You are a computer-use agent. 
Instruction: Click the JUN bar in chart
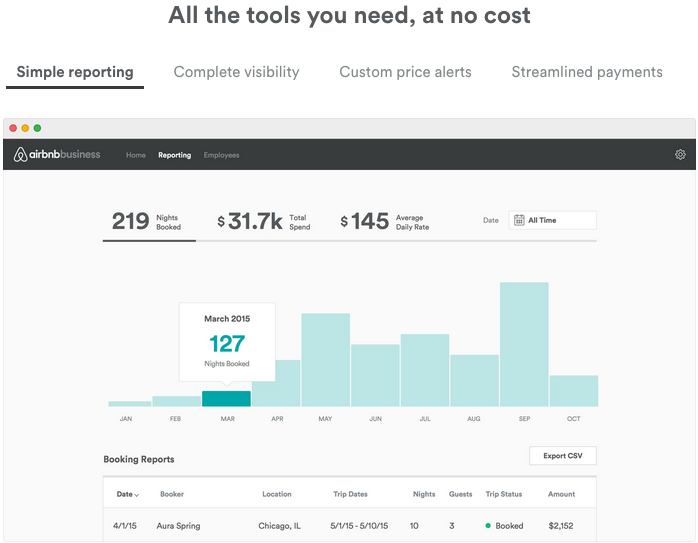click(375, 375)
